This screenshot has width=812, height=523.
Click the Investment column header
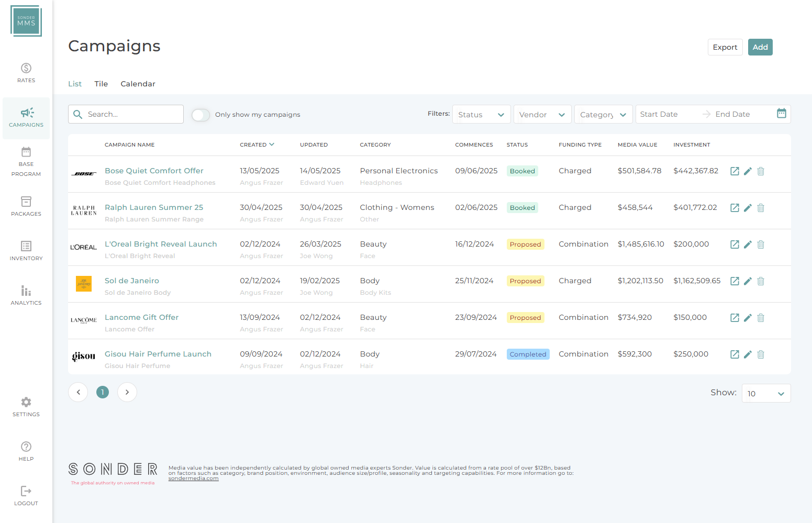pyautogui.click(x=692, y=144)
